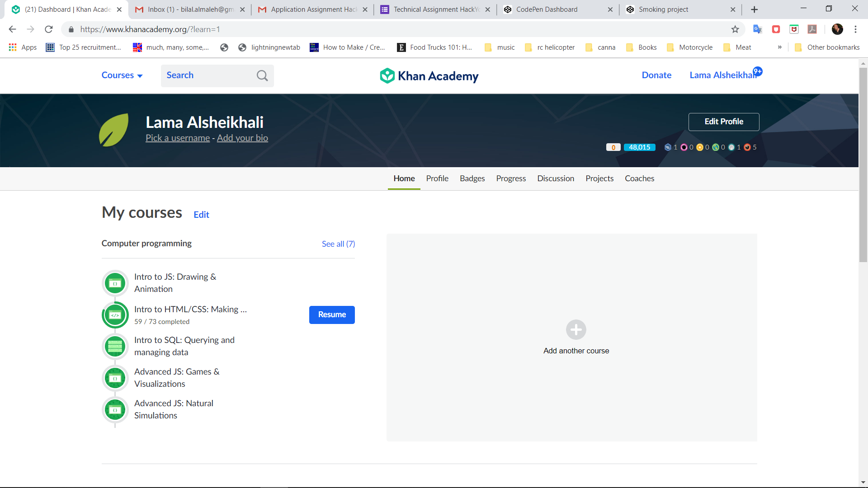Click the page vertical scrollbar
The width and height of the screenshot is (868, 488).
pos(863,165)
